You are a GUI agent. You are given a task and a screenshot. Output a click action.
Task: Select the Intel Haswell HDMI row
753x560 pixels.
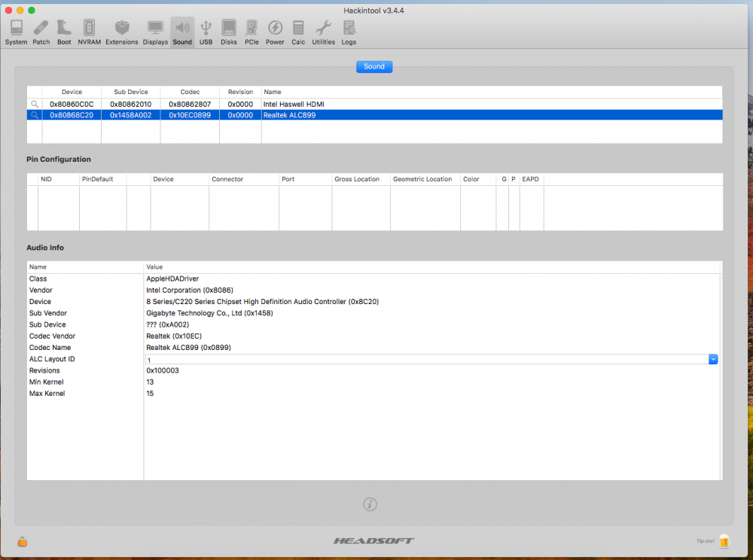tap(374, 104)
